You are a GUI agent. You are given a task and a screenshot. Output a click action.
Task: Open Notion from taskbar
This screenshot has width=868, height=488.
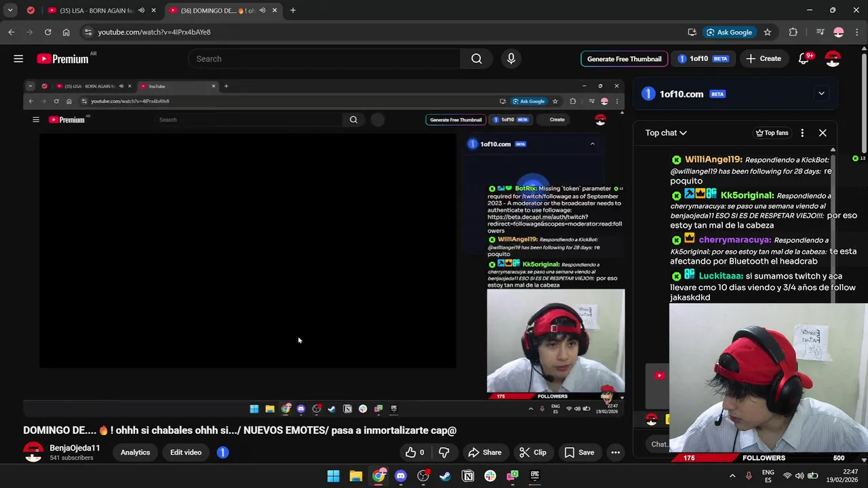point(468,476)
